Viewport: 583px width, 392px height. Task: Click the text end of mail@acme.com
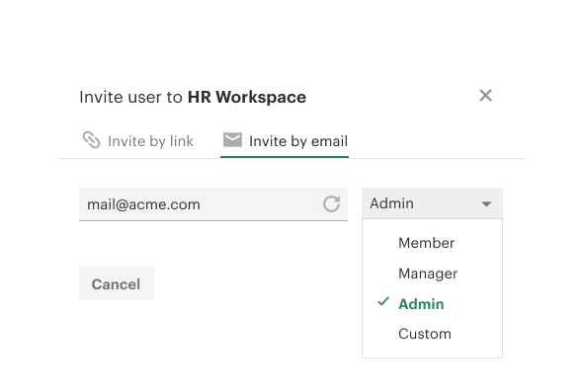coord(200,204)
